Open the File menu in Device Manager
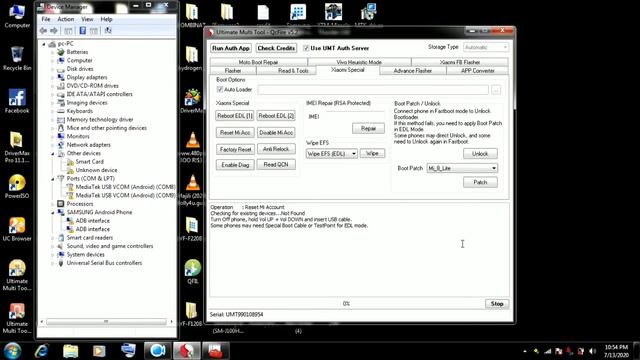640x360 pixels. (x=46, y=19)
